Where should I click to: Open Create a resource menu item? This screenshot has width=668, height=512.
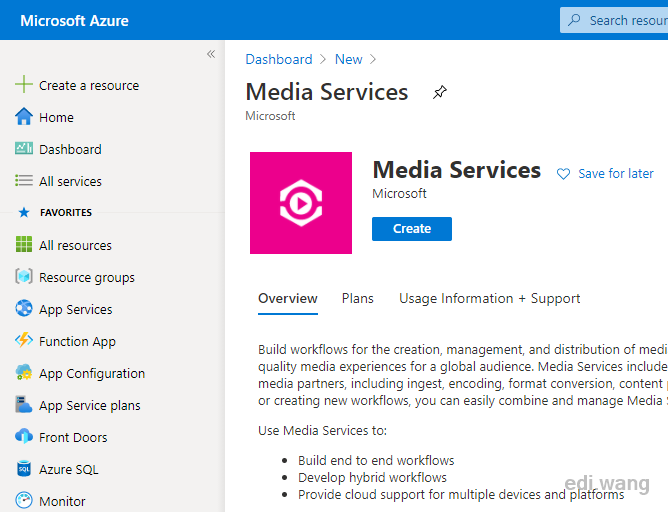pyautogui.click(x=89, y=86)
